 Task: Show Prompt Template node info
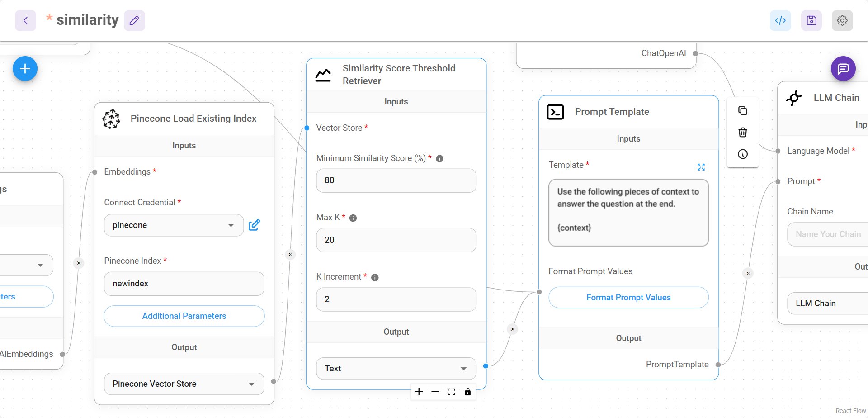tap(743, 154)
